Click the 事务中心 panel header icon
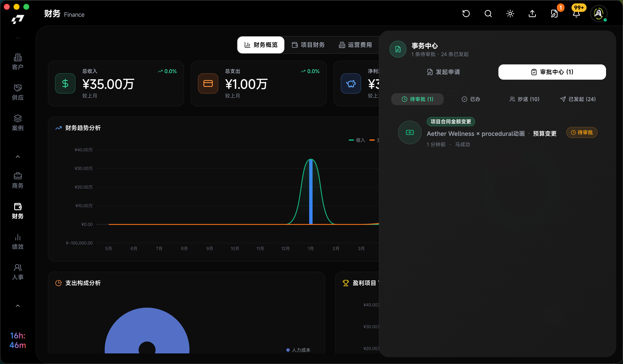The height and width of the screenshot is (364, 623). tap(398, 49)
